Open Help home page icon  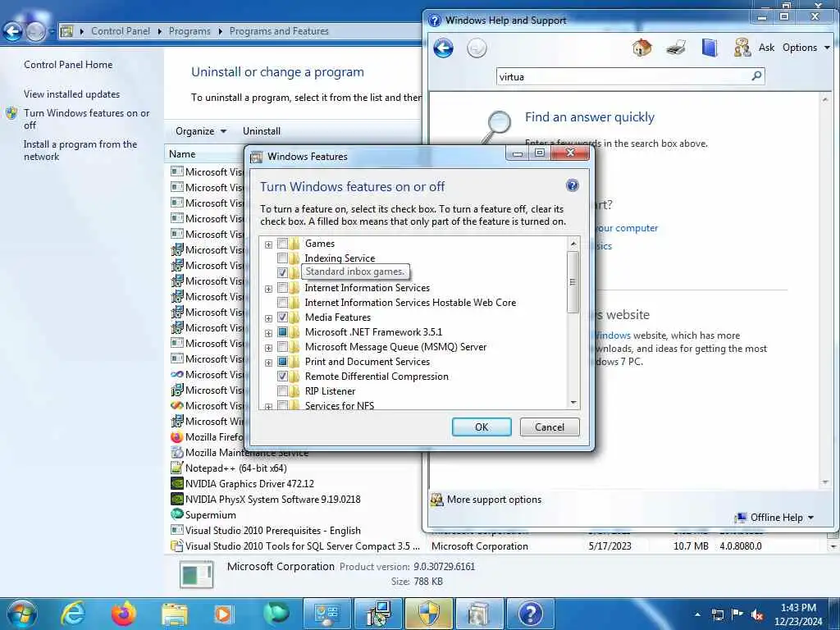pyautogui.click(x=641, y=48)
